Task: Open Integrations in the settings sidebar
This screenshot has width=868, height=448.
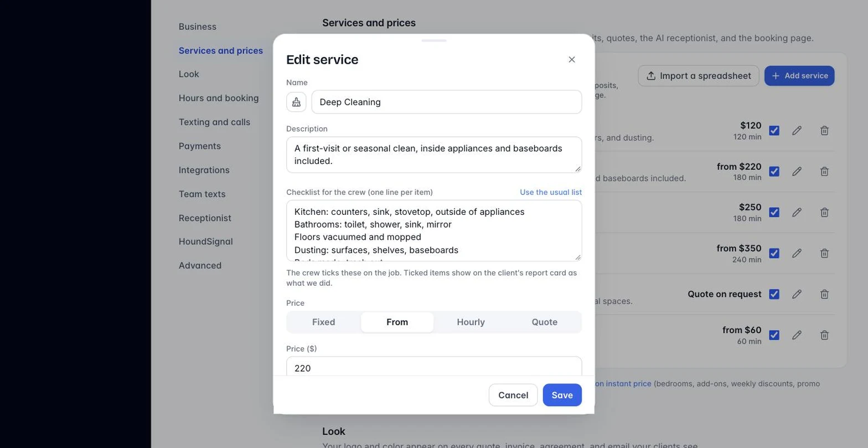Action: [x=204, y=170]
